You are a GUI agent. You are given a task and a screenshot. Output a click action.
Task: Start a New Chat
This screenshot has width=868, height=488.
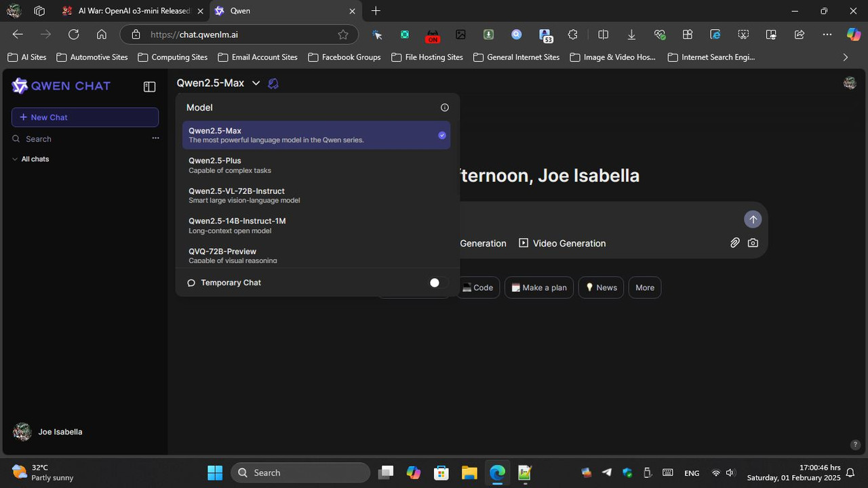[x=85, y=117]
